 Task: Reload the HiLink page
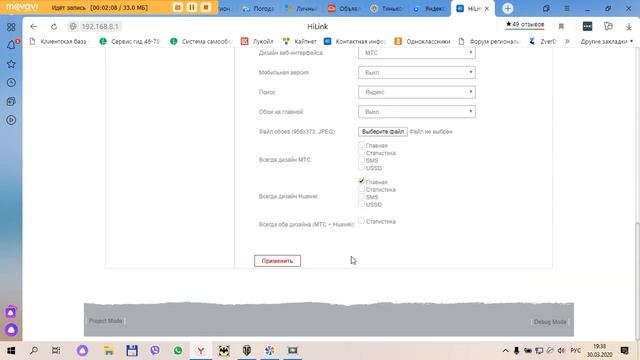tap(54, 27)
